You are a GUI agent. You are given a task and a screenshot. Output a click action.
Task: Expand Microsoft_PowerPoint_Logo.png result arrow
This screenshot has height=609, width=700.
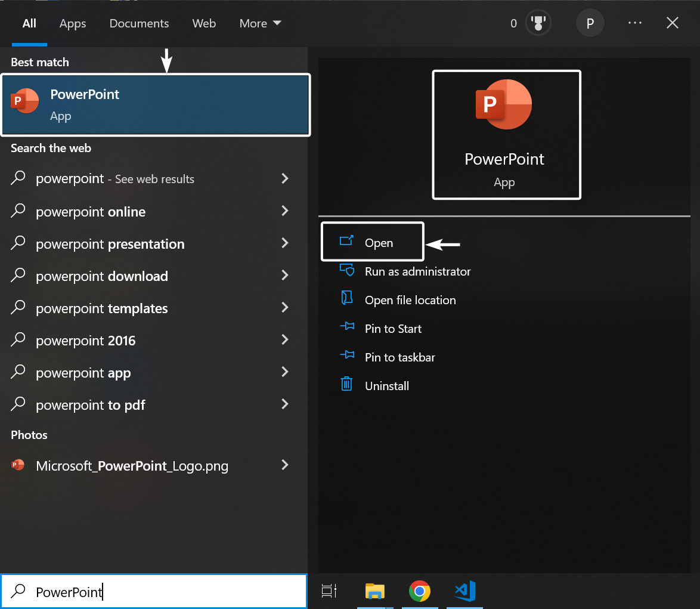click(284, 465)
